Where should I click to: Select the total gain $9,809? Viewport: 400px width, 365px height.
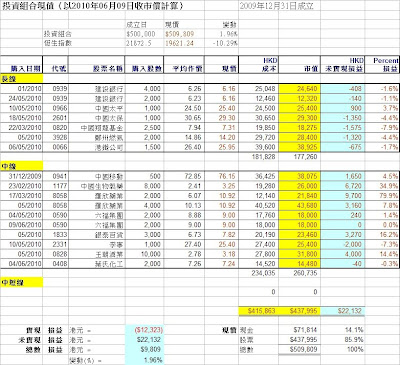(x=151, y=349)
